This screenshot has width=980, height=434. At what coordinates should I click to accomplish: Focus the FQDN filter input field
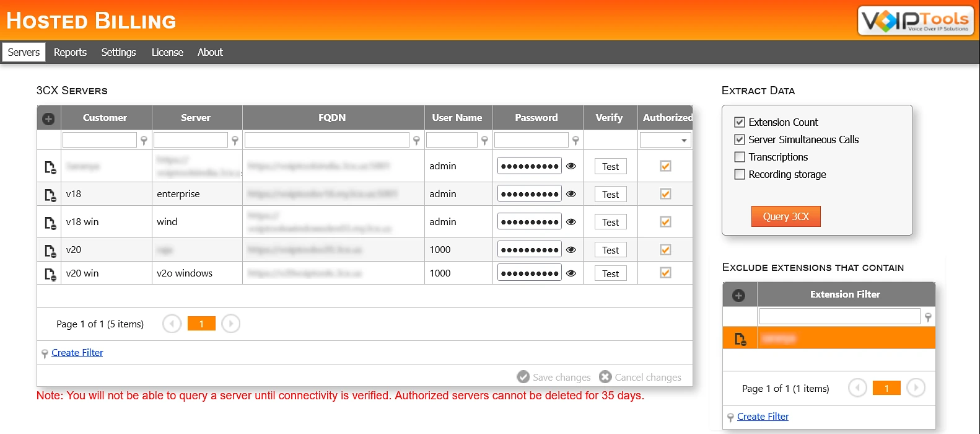[327, 140]
